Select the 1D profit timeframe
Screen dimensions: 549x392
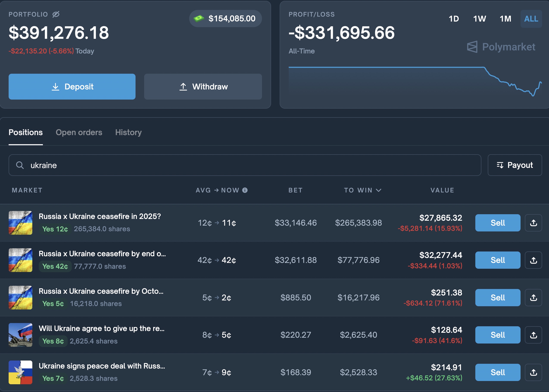pyautogui.click(x=454, y=19)
